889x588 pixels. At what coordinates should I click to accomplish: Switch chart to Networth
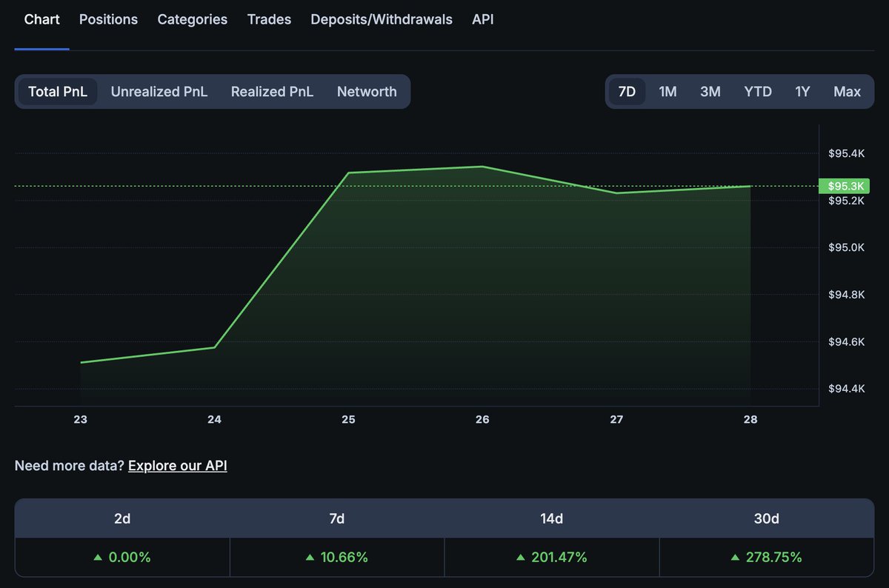(367, 92)
